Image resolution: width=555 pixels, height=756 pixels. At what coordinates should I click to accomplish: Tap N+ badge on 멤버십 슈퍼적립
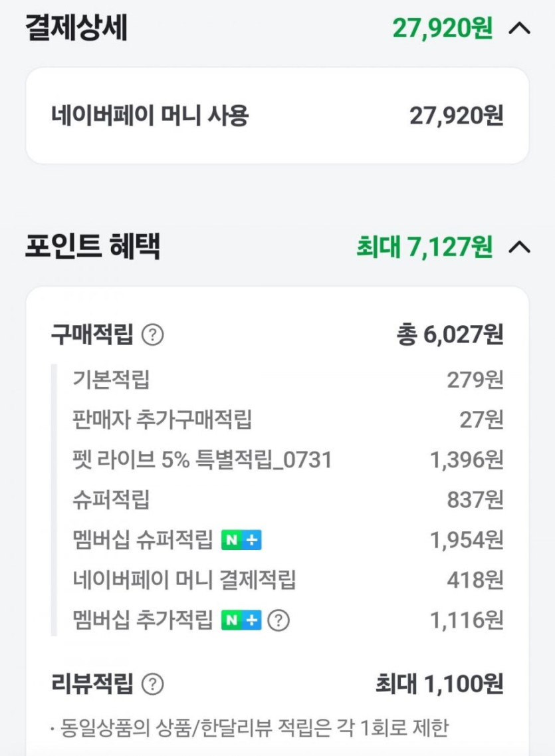coord(241,541)
